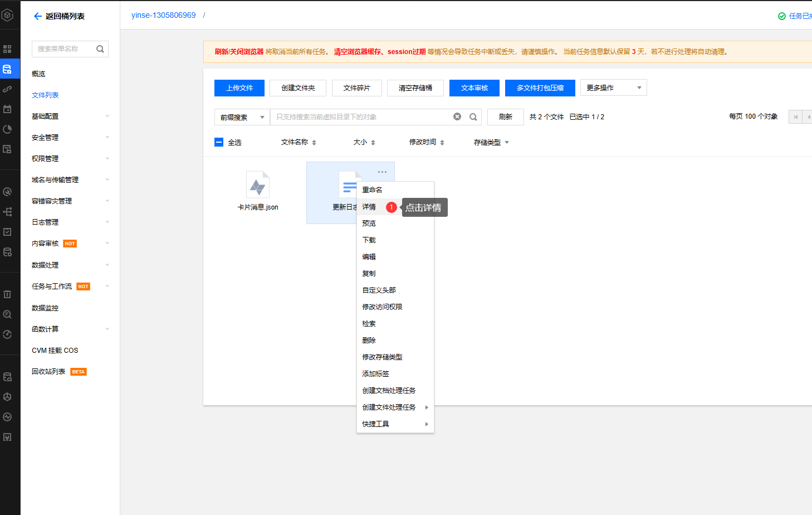Open the 更多操作 dropdown

(613, 88)
